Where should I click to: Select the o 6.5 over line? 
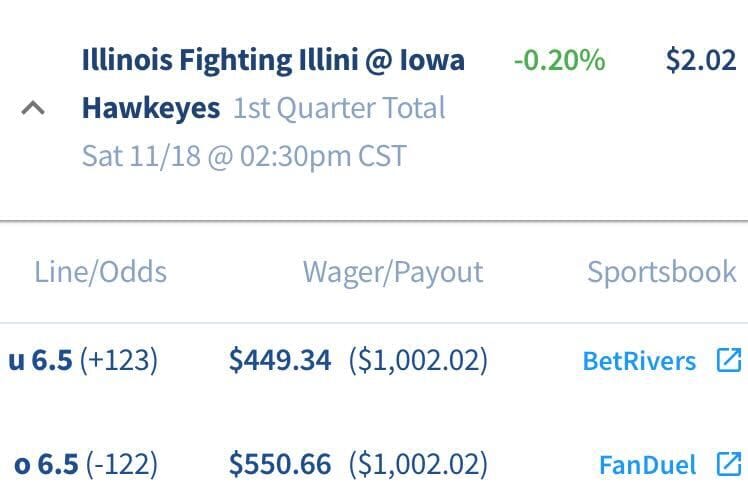pos(42,464)
